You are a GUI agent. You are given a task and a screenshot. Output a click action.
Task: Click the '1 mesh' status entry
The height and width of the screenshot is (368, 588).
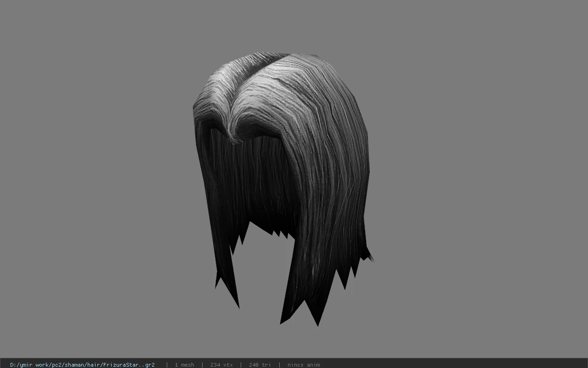pos(184,365)
